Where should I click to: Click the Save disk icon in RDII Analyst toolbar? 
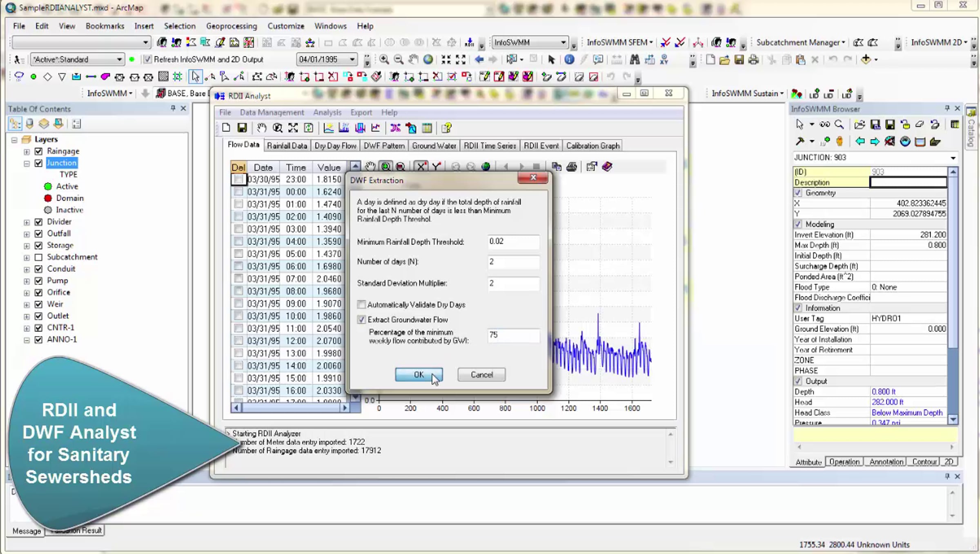click(x=242, y=128)
